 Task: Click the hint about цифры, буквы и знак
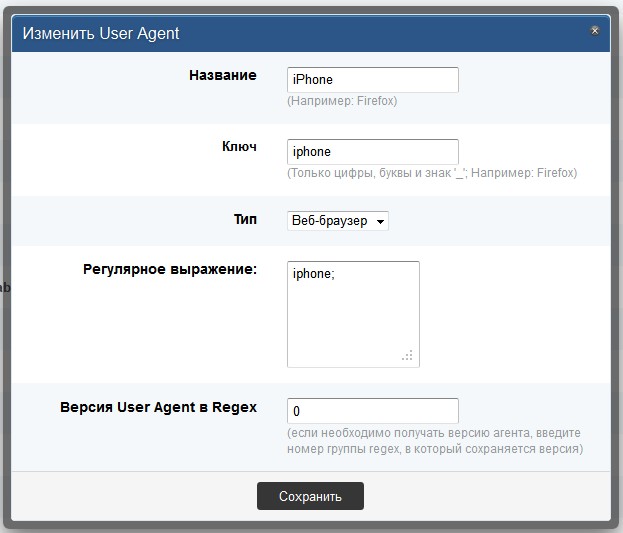click(432, 173)
